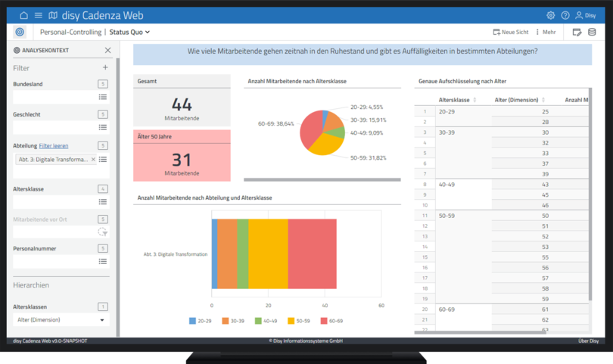Click the Neue Sicht button
Viewport: 613px width, 364px height.
511,32
